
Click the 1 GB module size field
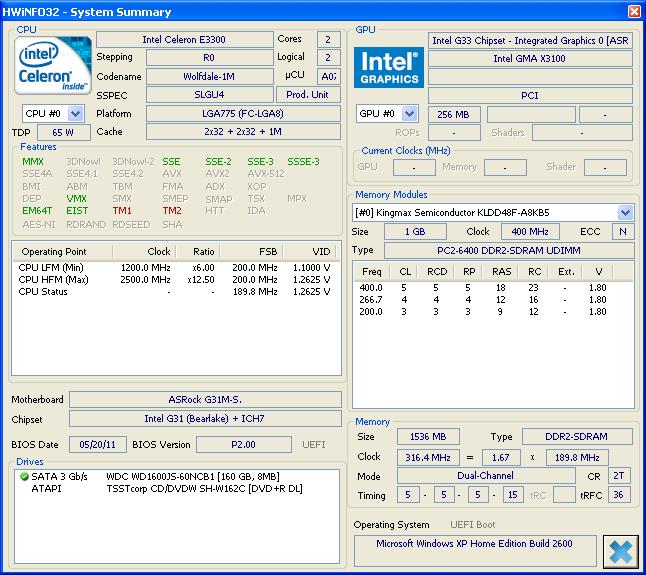[415, 231]
